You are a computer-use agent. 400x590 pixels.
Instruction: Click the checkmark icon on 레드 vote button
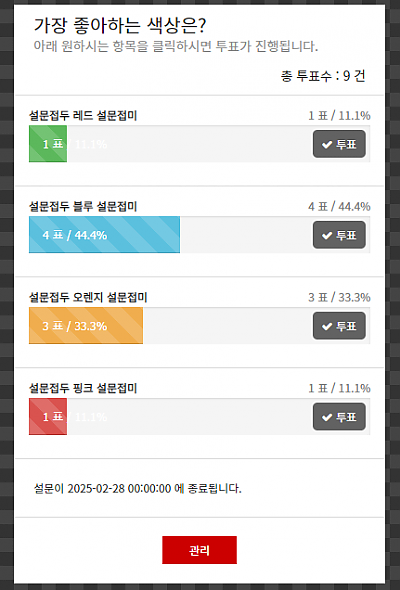point(327,144)
